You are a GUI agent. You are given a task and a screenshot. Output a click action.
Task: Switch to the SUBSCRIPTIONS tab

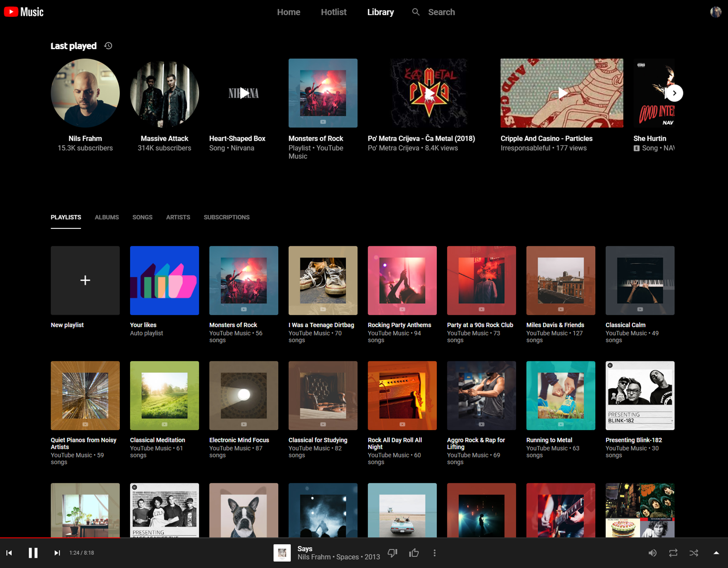click(x=227, y=217)
